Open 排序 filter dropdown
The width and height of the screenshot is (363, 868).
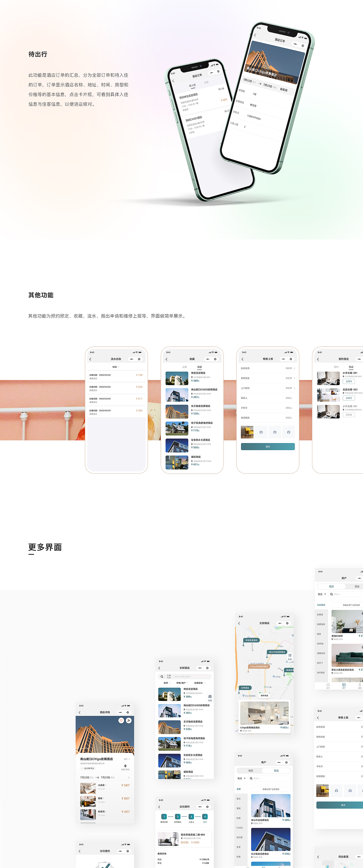click(167, 683)
